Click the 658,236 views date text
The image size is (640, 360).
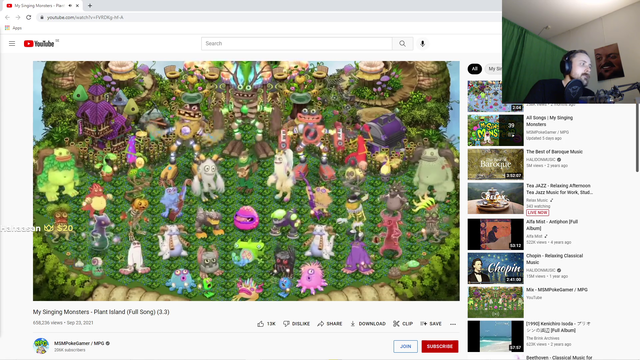click(63, 322)
